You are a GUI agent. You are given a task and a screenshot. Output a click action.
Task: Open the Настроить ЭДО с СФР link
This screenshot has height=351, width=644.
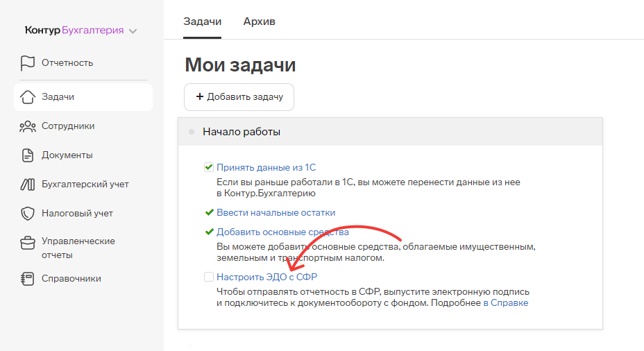tap(267, 277)
